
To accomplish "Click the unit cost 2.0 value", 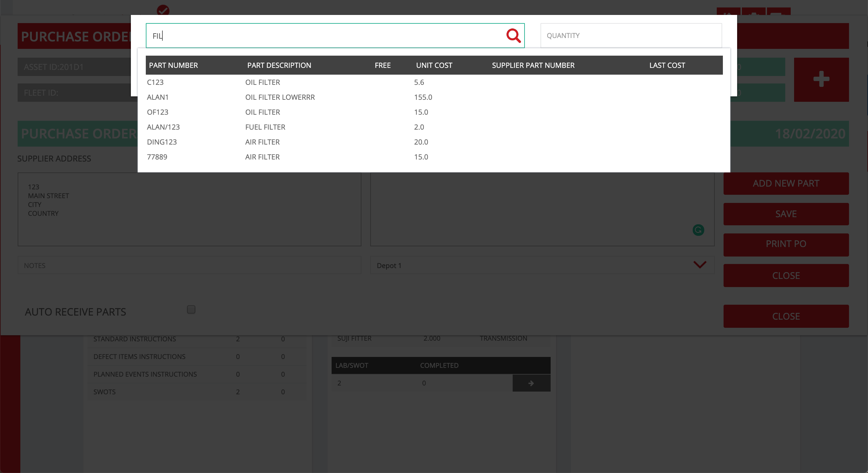I will click(419, 127).
